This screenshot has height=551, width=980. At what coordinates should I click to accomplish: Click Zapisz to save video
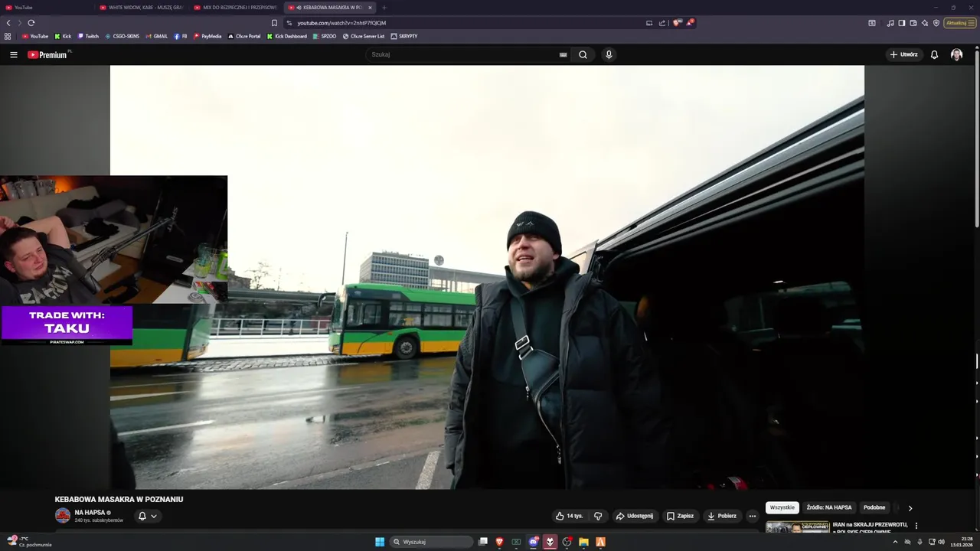pyautogui.click(x=680, y=516)
